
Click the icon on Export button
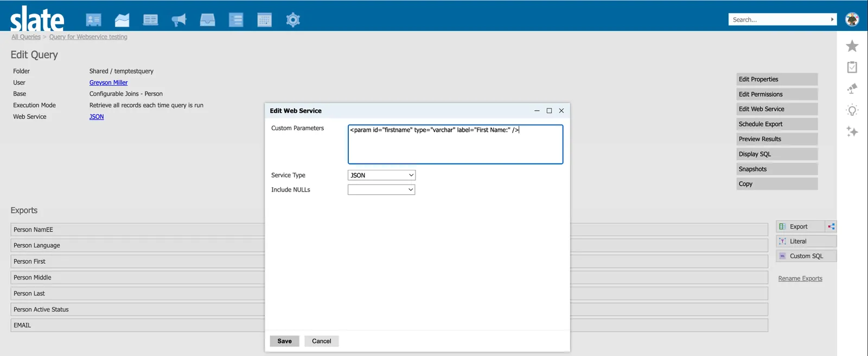[x=782, y=226]
